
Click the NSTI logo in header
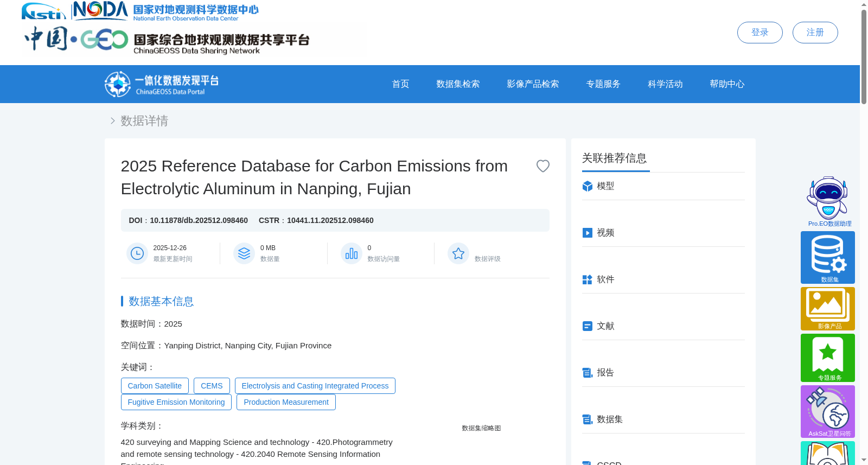pos(43,11)
